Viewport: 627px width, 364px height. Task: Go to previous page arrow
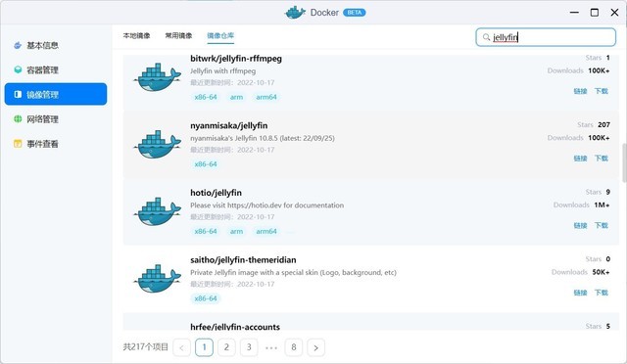(181, 347)
